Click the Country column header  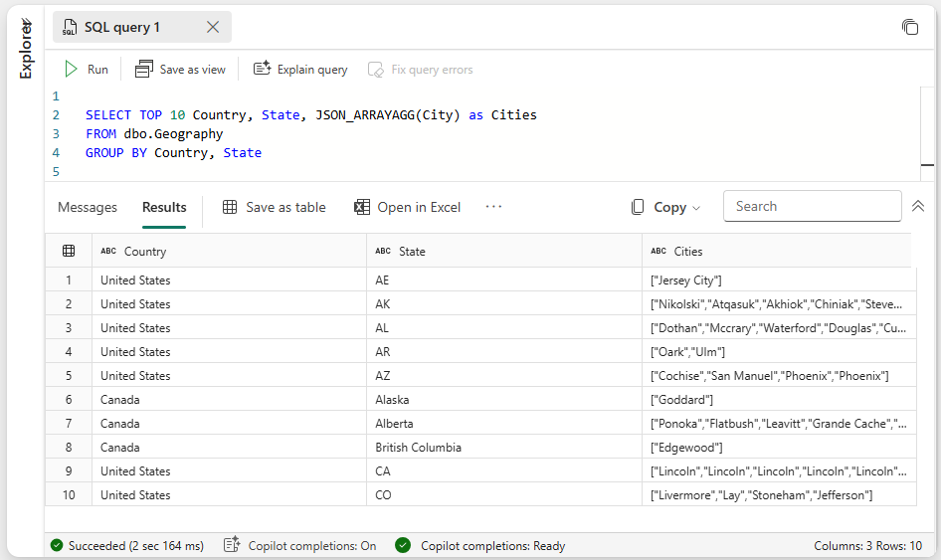(x=229, y=251)
